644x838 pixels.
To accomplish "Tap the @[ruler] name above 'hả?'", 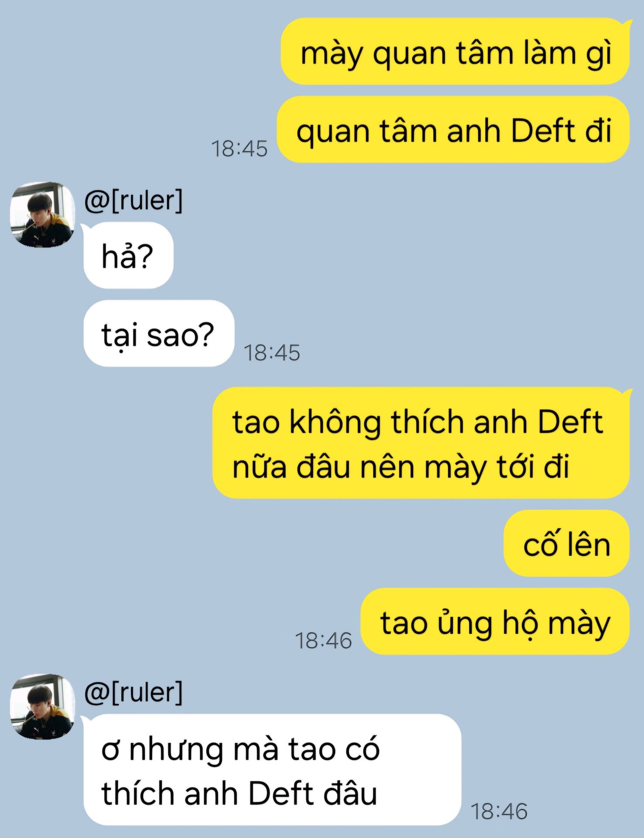I will (134, 200).
